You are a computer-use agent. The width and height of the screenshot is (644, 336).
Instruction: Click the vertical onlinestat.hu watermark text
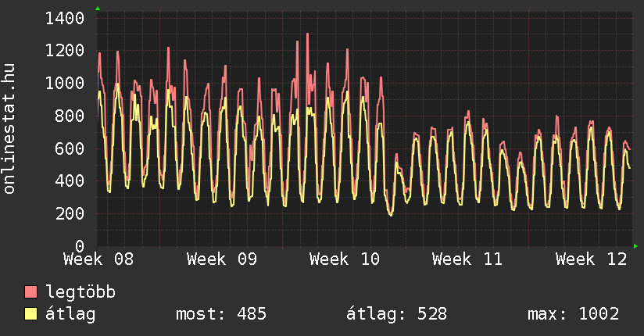pos(10,129)
